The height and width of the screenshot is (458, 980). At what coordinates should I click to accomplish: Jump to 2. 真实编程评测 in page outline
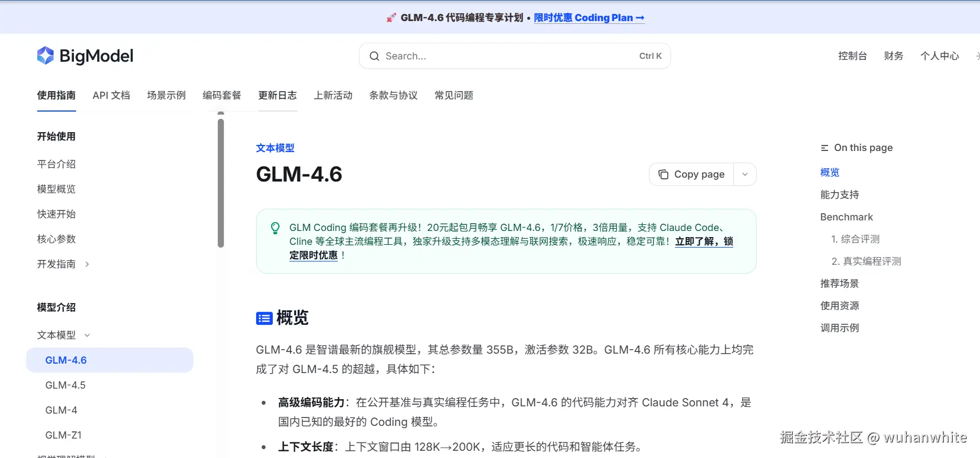(867, 261)
